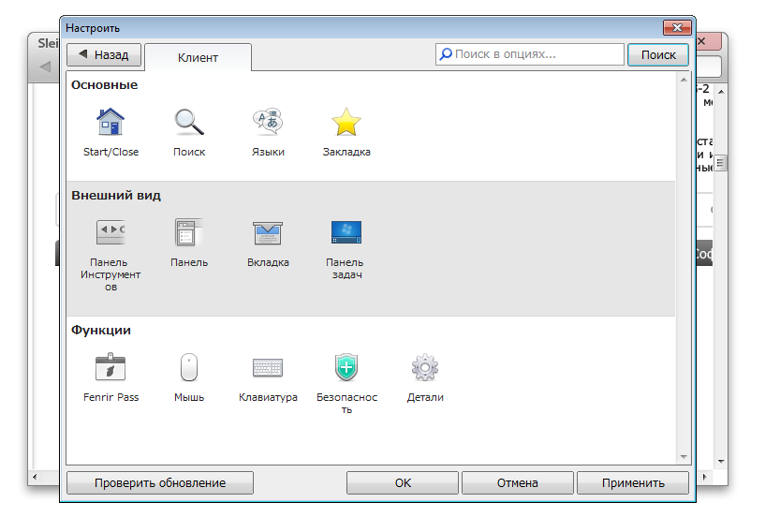Click the background window's scrollbar down arrow
The width and height of the screenshot is (765, 532).
(721, 461)
